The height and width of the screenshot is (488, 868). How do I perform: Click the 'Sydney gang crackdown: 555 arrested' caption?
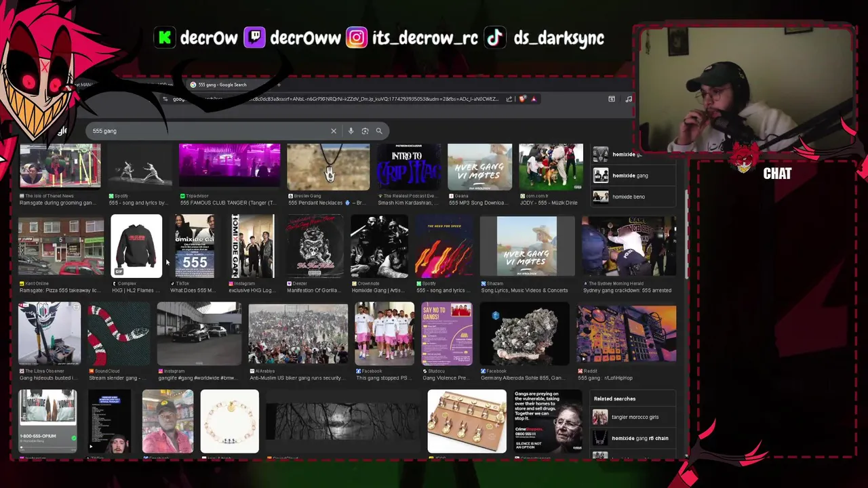[x=627, y=291]
